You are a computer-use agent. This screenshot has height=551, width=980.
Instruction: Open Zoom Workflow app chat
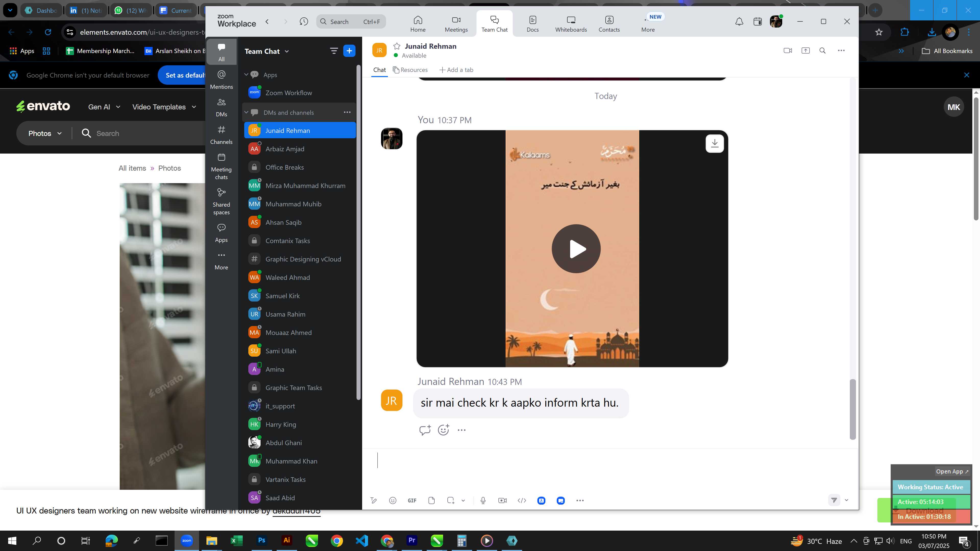click(300, 92)
